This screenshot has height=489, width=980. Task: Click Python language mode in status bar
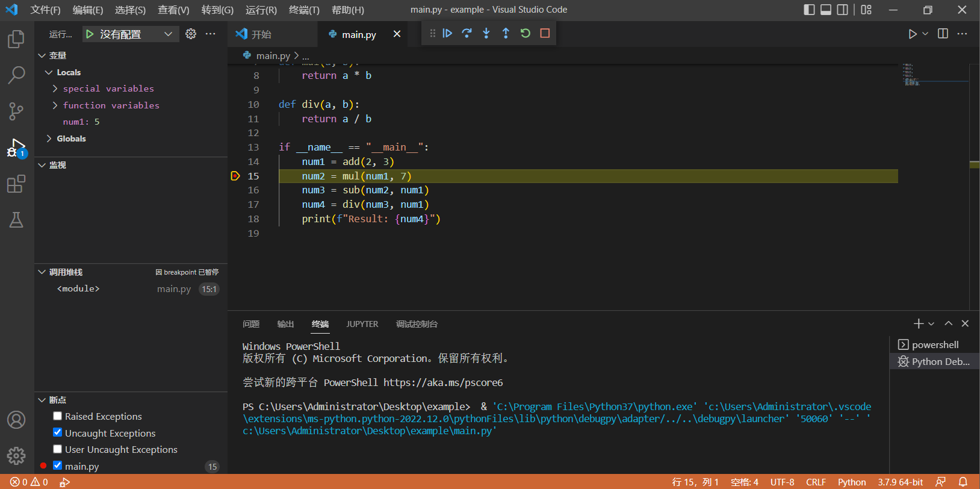click(x=852, y=482)
